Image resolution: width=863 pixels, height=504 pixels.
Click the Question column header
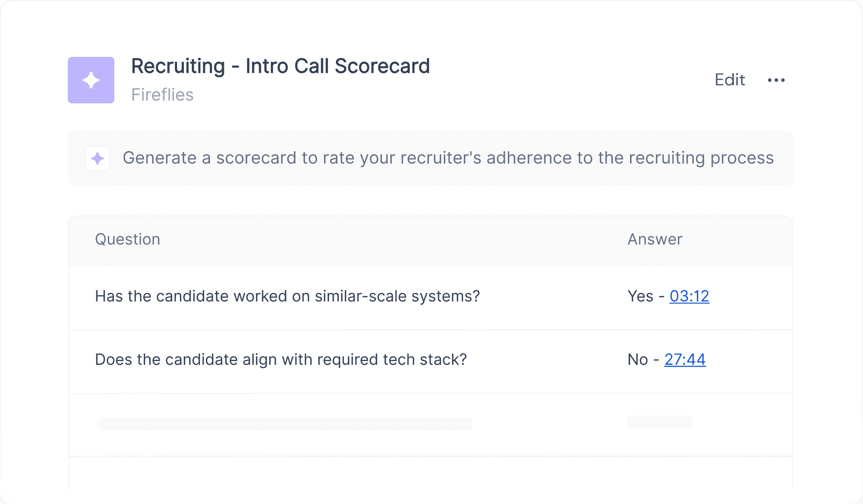pyautogui.click(x=128, y=239)
